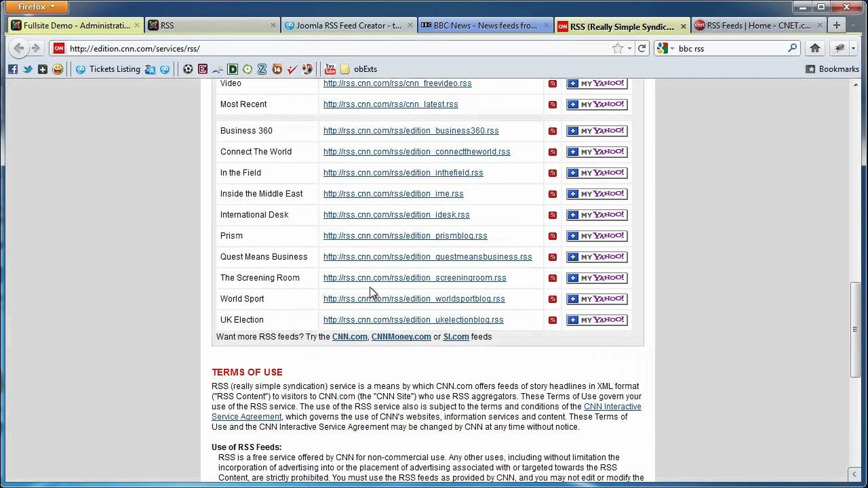Open the URL history dropdown arrow
Image resolution: width=868 pixels, height=488 pixels.
tap(629, 48)
